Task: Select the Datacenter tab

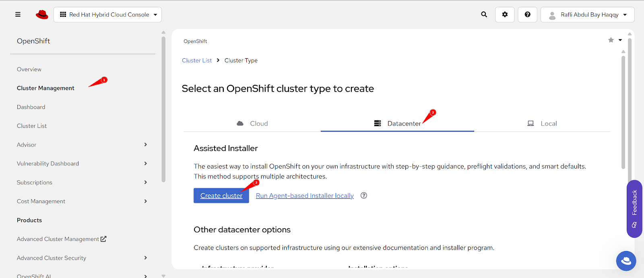Action: pos(397,124)
